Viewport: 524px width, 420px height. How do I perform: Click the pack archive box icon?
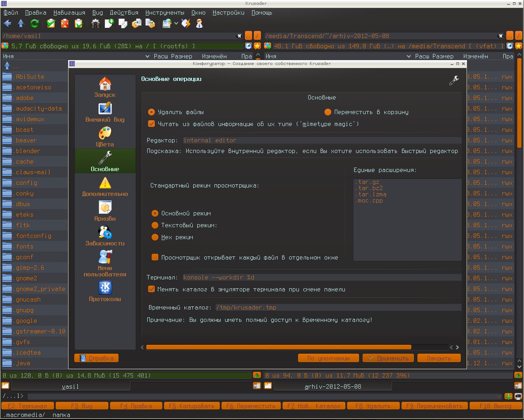[x=137, y=23]
